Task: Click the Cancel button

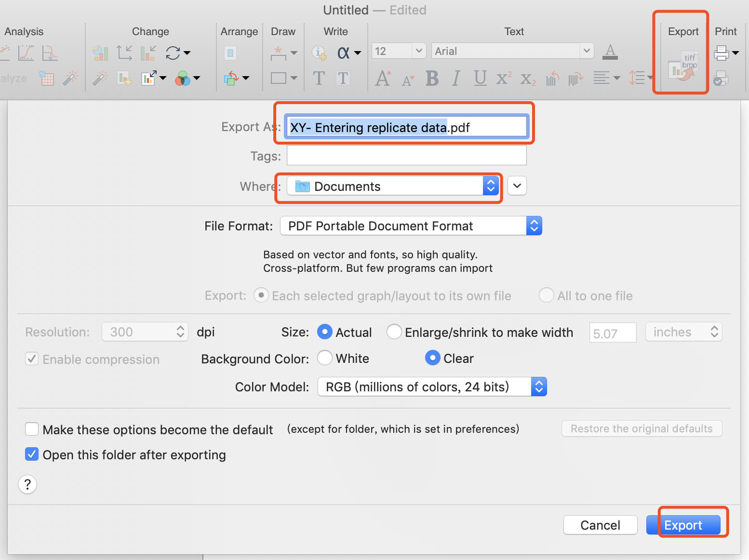Action: point(600,525)
